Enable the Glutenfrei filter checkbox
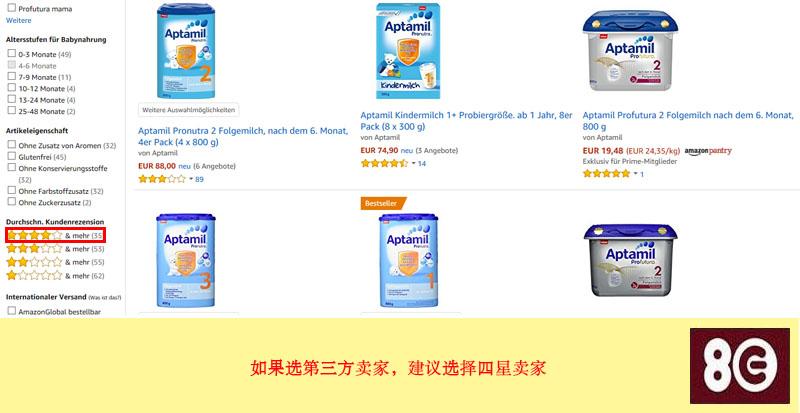The height and width of the screenshot is (413, 800). pos(12,157)
